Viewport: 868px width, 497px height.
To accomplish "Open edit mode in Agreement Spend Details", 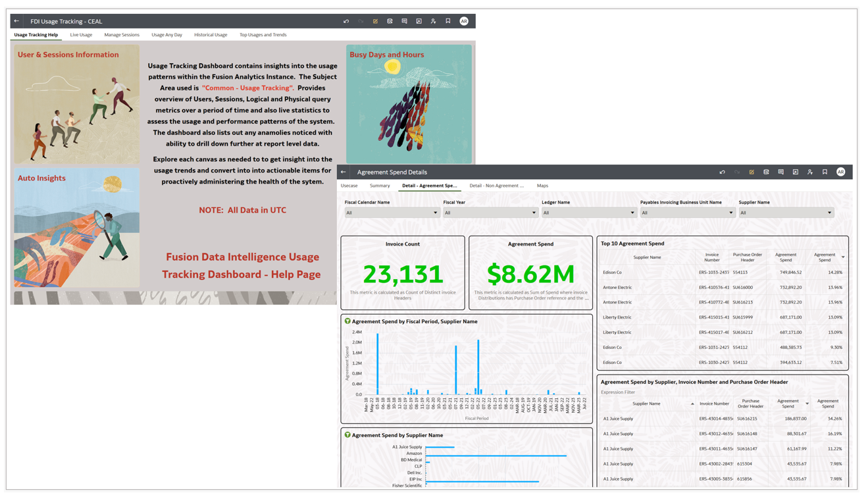I will click(752, 172).
